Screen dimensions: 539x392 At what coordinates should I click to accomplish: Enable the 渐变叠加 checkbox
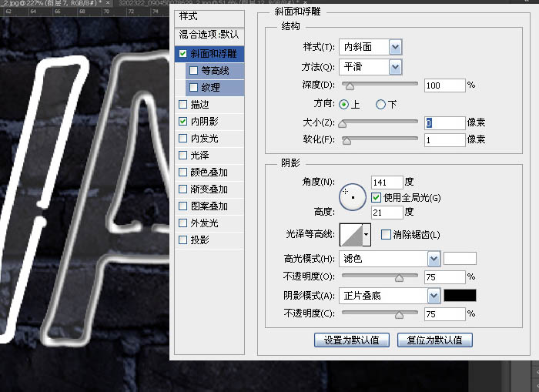183,189
